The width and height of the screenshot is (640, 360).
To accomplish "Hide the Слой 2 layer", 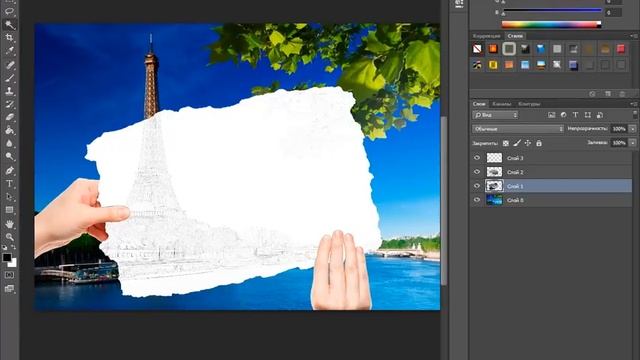I will [477, 172].
